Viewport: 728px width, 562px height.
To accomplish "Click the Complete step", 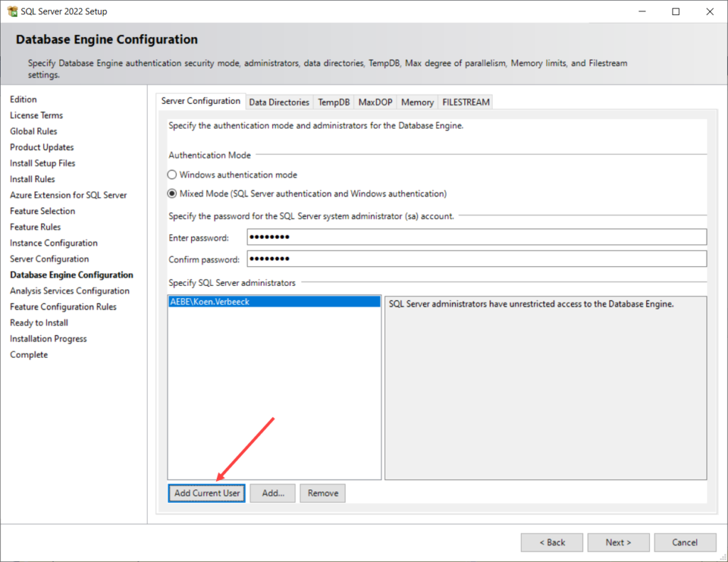I will [x=28, y=354].
